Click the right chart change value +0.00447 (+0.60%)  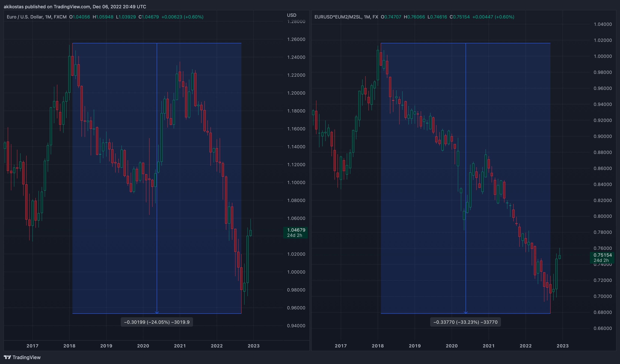[x=493, y=17]
